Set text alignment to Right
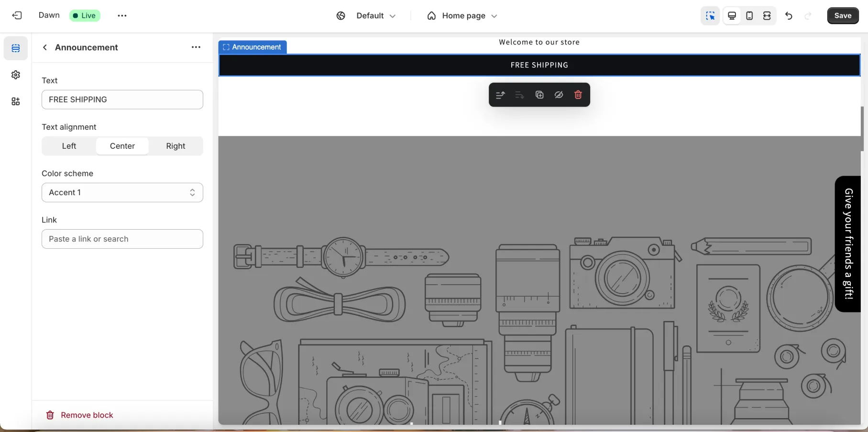 coord(176,146)
